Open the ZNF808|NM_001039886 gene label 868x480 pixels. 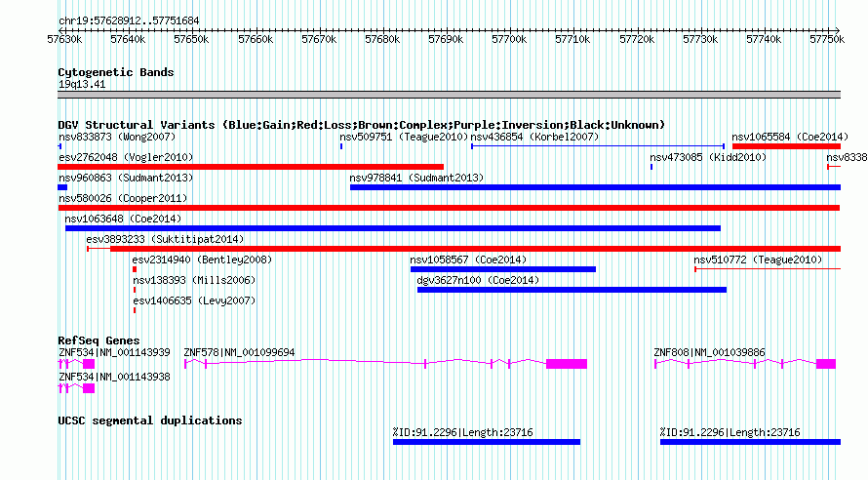click(709, 352)
